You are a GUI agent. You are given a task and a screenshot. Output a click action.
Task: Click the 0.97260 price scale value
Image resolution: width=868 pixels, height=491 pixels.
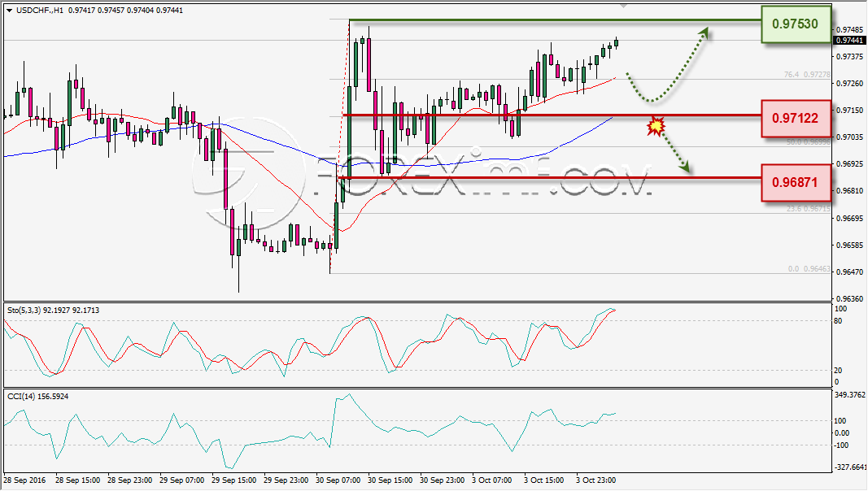[x=849, y=84]
